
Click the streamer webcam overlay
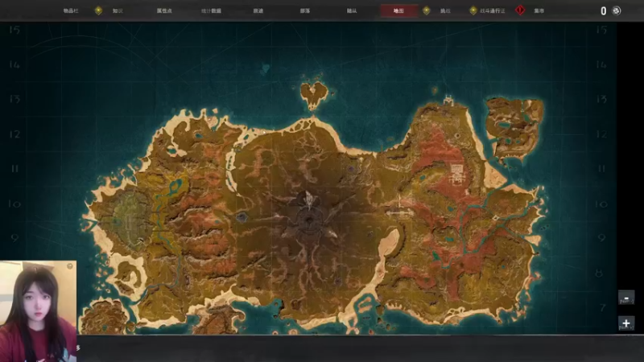coord(38,311)
